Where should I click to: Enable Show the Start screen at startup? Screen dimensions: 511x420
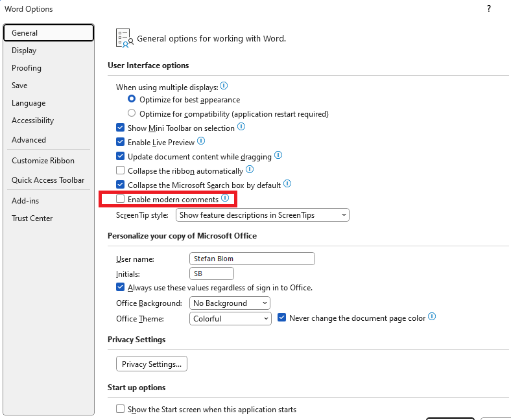click(120, 409)
